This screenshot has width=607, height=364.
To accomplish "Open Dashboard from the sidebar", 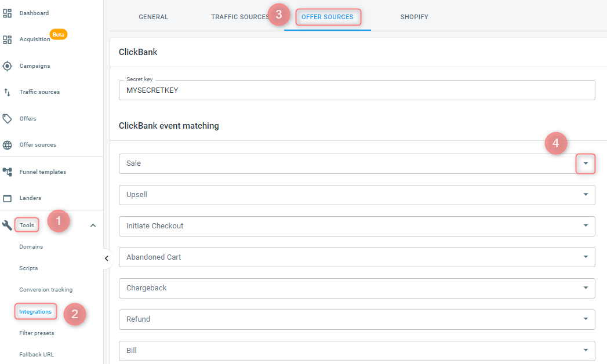I will pos(34,13).
